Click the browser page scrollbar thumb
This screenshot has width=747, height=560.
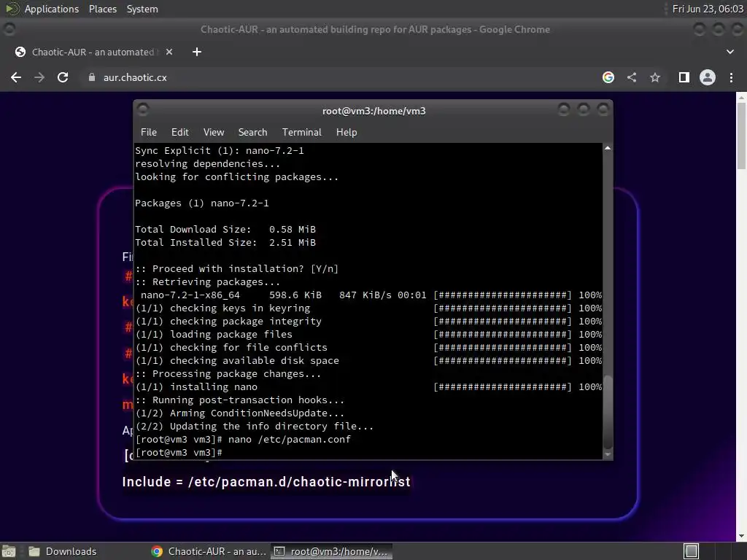[x=741, y=136]
